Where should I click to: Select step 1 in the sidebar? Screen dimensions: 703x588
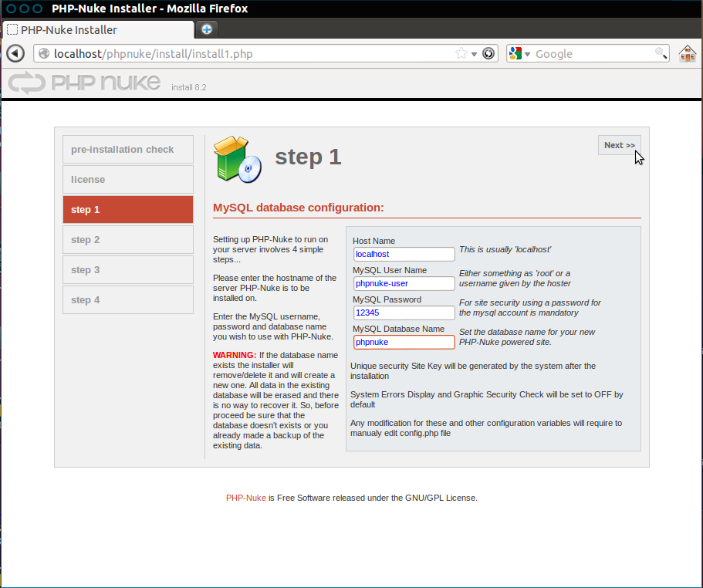click(128, 209)
